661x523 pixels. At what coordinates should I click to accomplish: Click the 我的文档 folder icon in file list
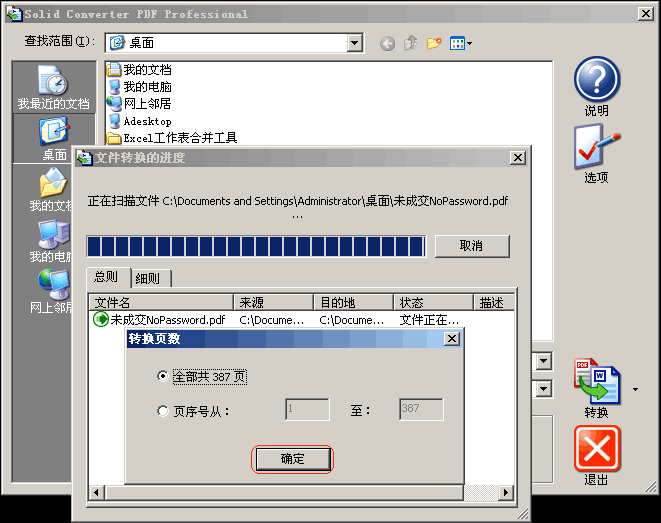coord(114,69)
